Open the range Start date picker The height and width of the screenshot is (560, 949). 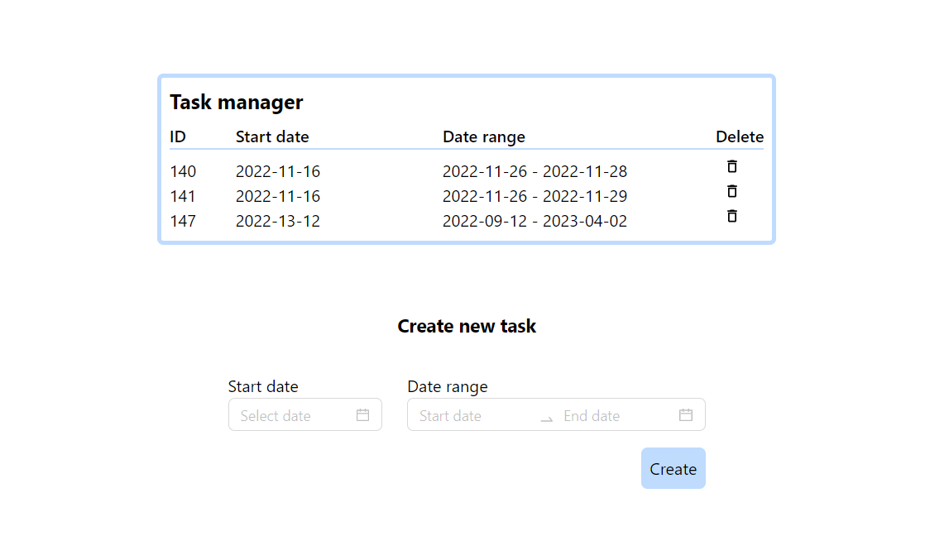tap(463, 415)
